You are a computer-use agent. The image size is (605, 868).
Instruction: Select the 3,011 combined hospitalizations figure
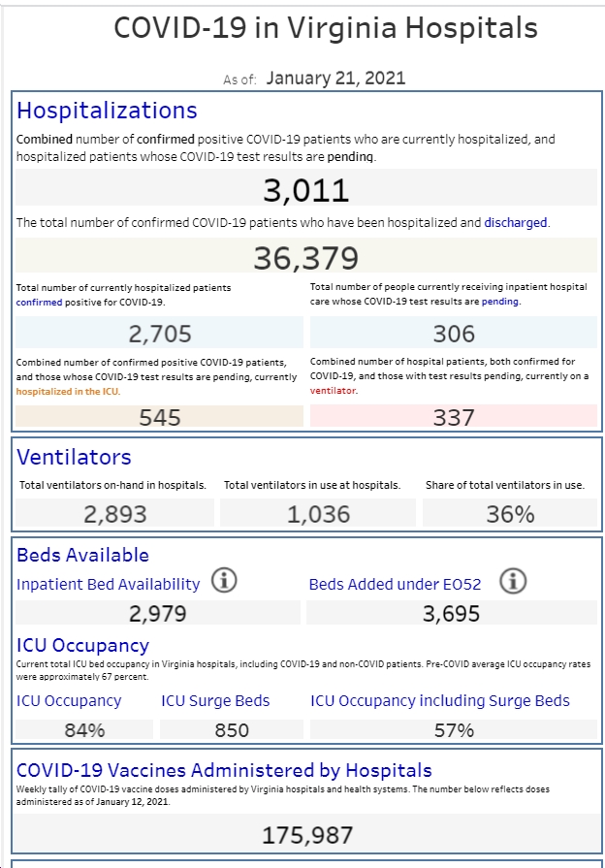[x=306, y=190]
